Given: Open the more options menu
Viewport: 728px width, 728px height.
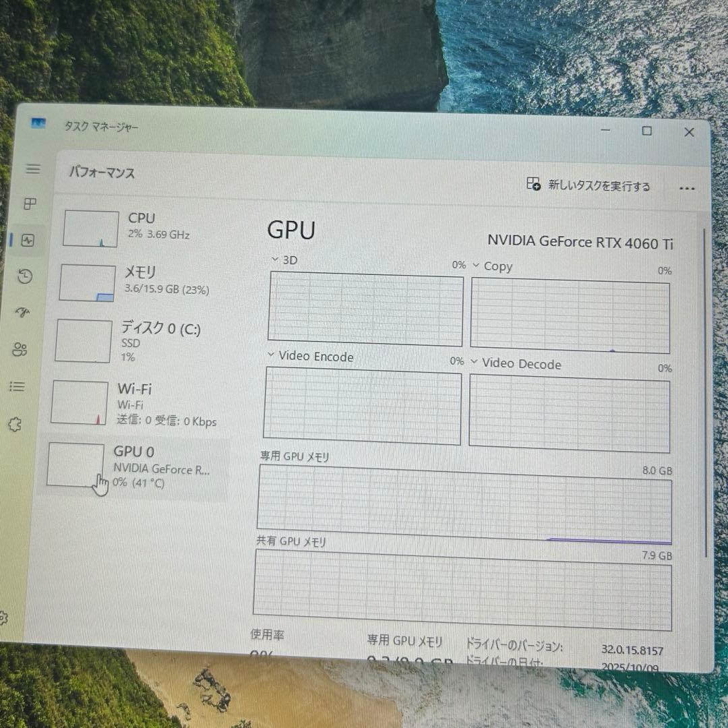Looking at the screenshot, I should 687,188.
